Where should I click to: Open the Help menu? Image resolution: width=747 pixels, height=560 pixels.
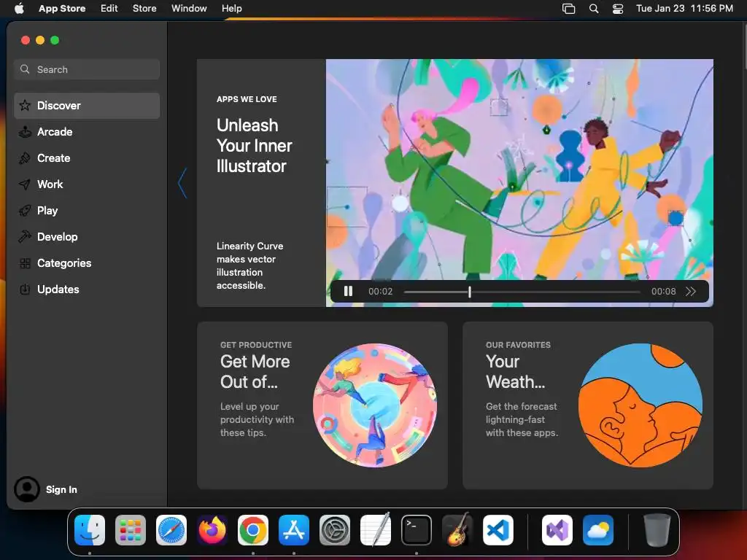click(231, 9)
